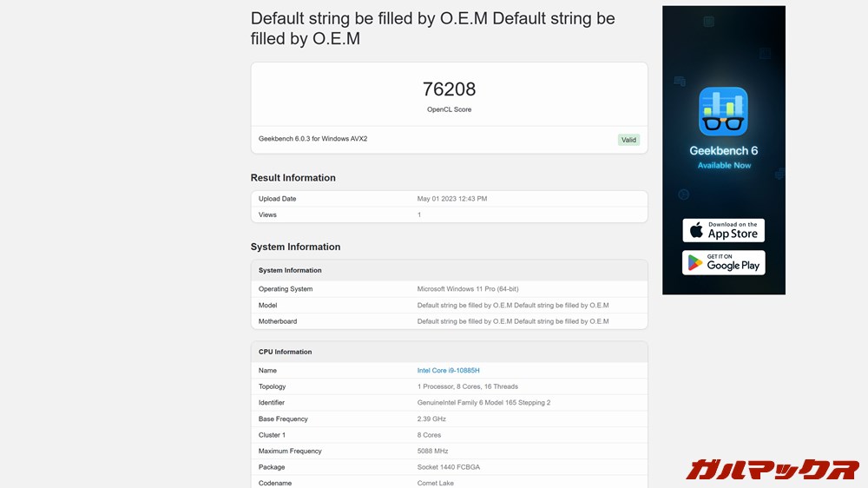Viewport: 868px width, 488px height.
Task: Click the CPU Information table header
Action: click(x=285, y=352)
